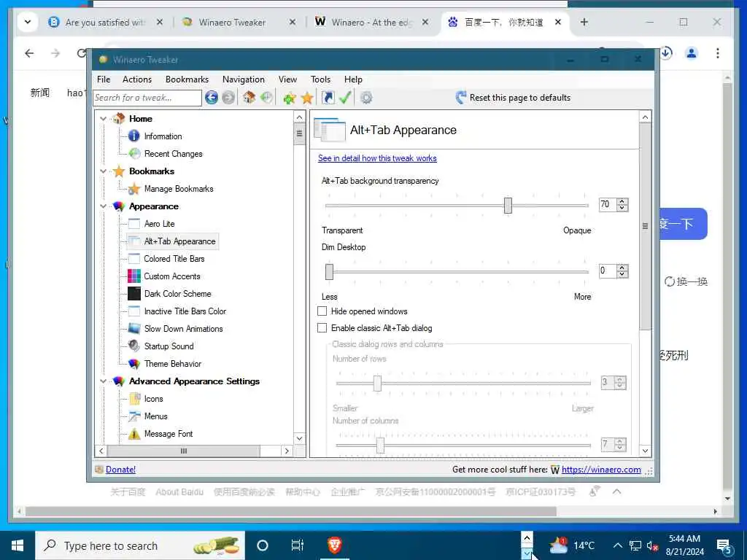Click the shortcut arrow toolbar icon
This screenshot has height=560, width=747.
(x=328, y=98)
